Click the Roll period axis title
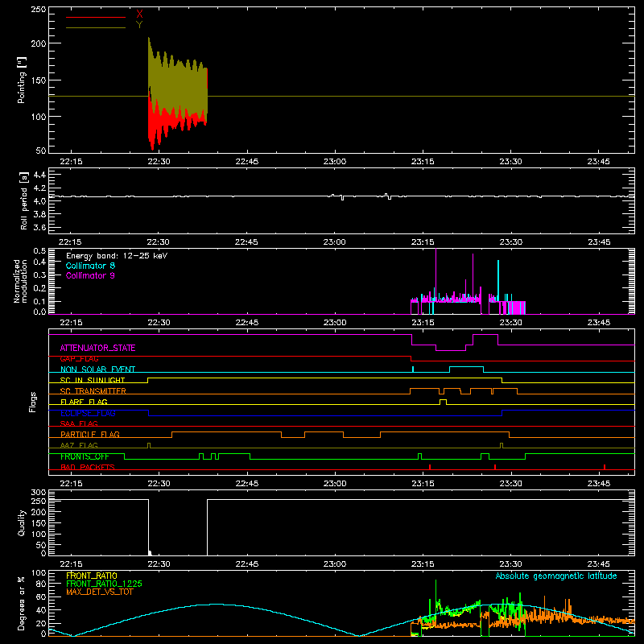 (x=24, y=200)
